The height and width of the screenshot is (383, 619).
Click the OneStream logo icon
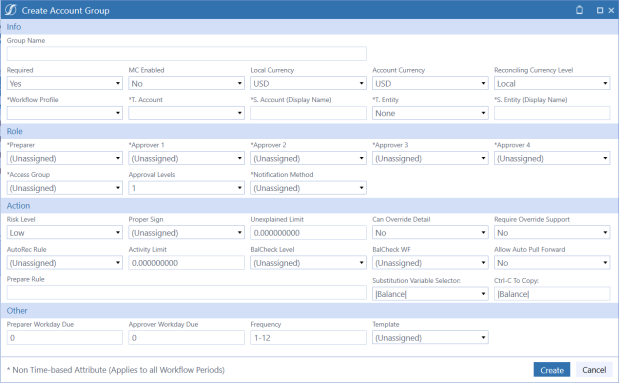(11, 10)
